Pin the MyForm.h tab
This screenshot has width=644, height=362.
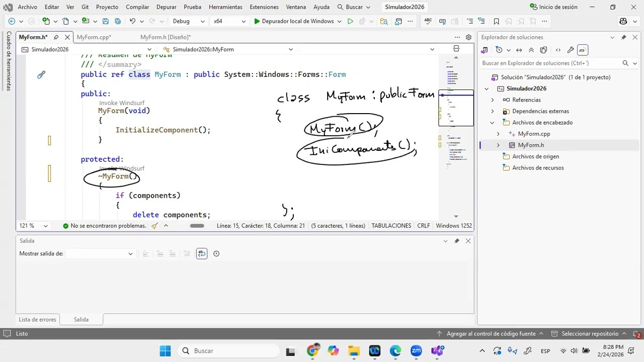coord(56,37)
